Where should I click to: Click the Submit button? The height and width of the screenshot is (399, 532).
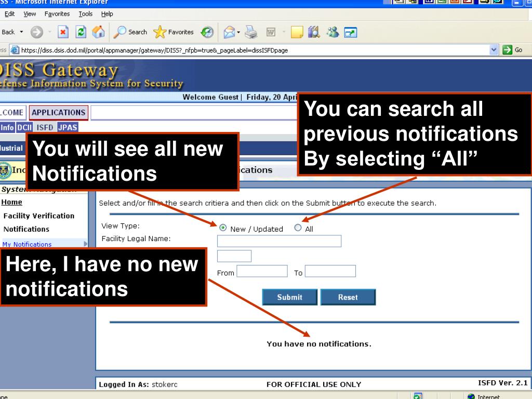point(289,297)
